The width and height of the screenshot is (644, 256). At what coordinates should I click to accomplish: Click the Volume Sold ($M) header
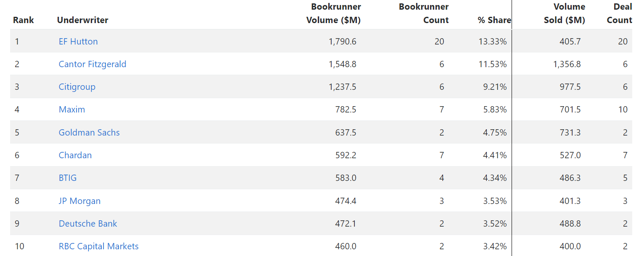click(x=565, y=13)
